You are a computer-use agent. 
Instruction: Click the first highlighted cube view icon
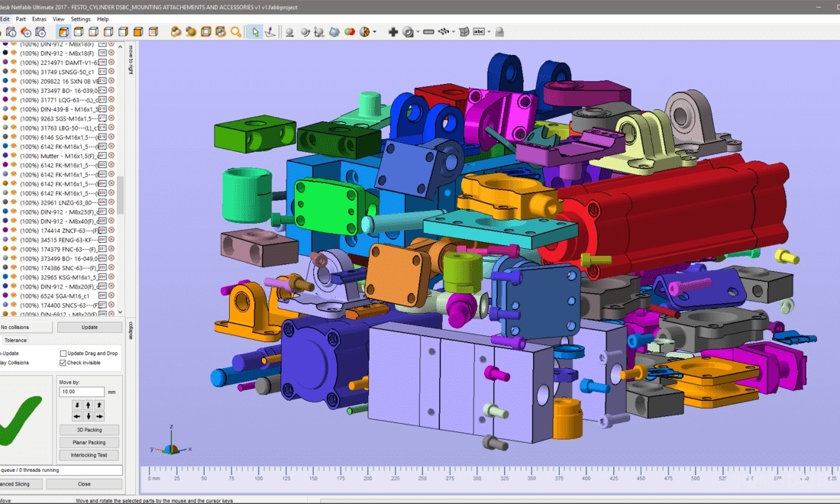tap(63, 32)
